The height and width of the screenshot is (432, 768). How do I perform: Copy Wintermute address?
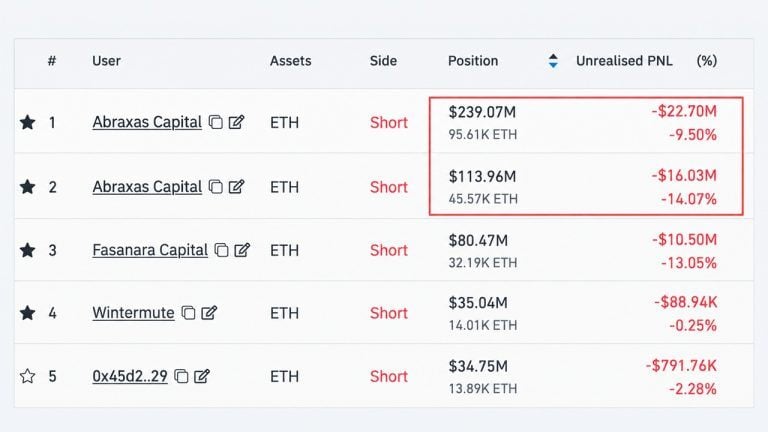click(x=188, y=312)
